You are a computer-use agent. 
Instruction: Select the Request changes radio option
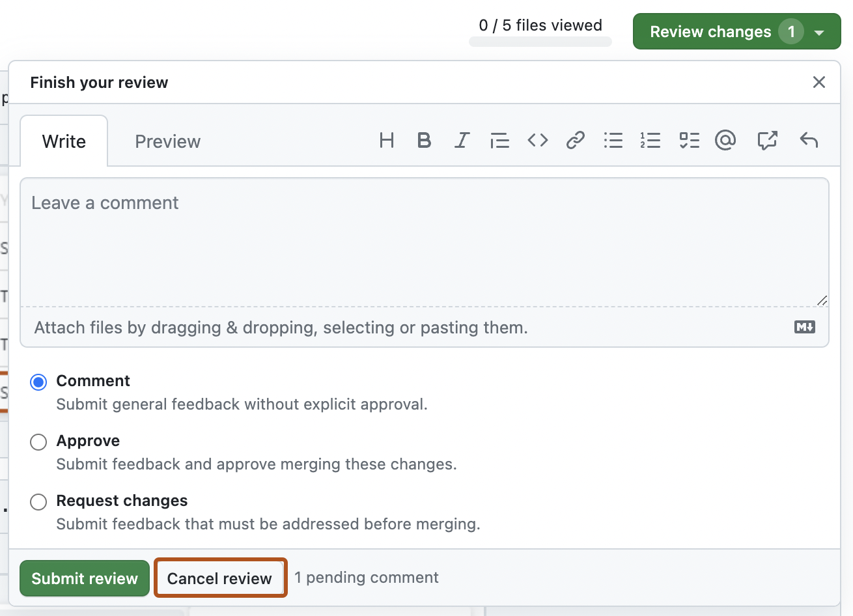tap(38, 502)
